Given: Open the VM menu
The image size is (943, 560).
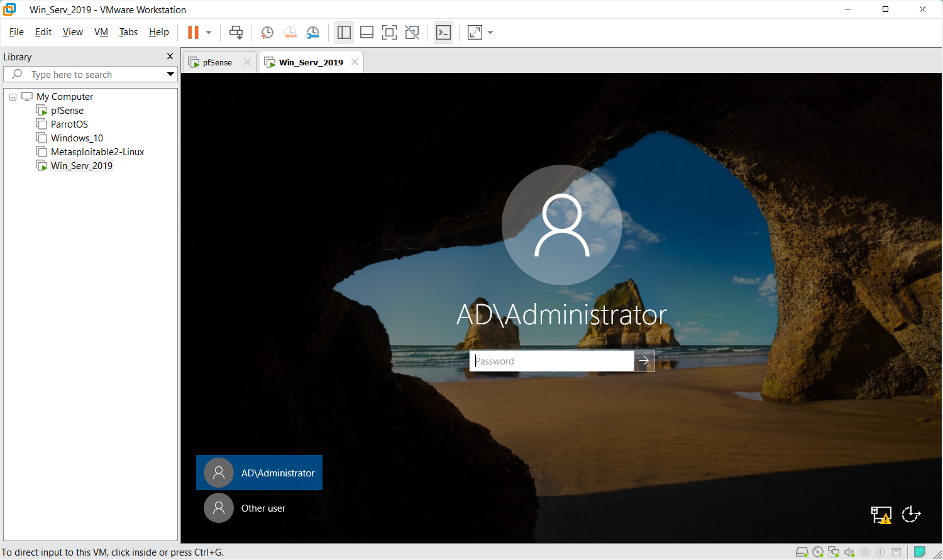Looking at the screenshot, I should tap(101, 32).
